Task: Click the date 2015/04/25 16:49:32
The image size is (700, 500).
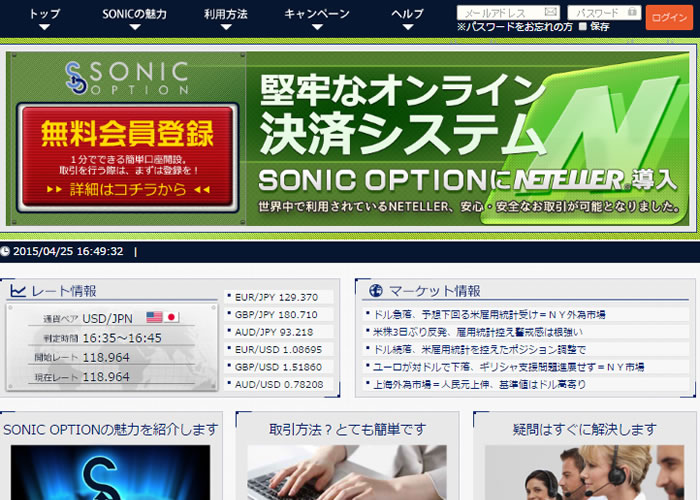Action: coord(68,251)
